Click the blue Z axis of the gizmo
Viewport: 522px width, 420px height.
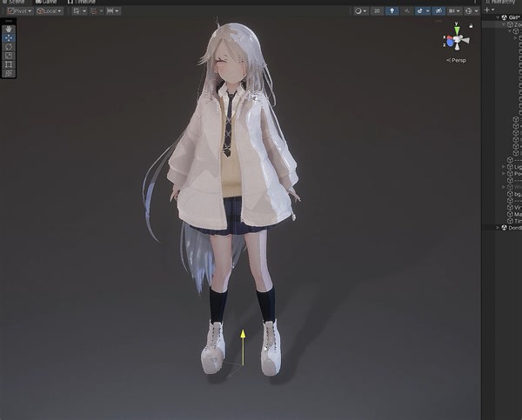point(450,43)
